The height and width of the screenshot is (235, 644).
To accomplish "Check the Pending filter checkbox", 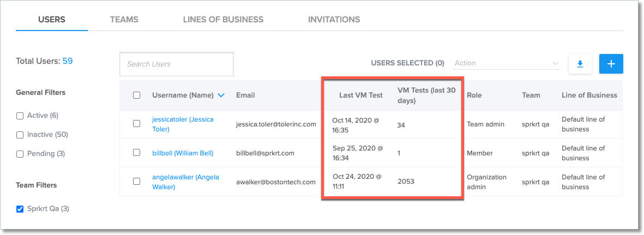I will tap(20, 154).
